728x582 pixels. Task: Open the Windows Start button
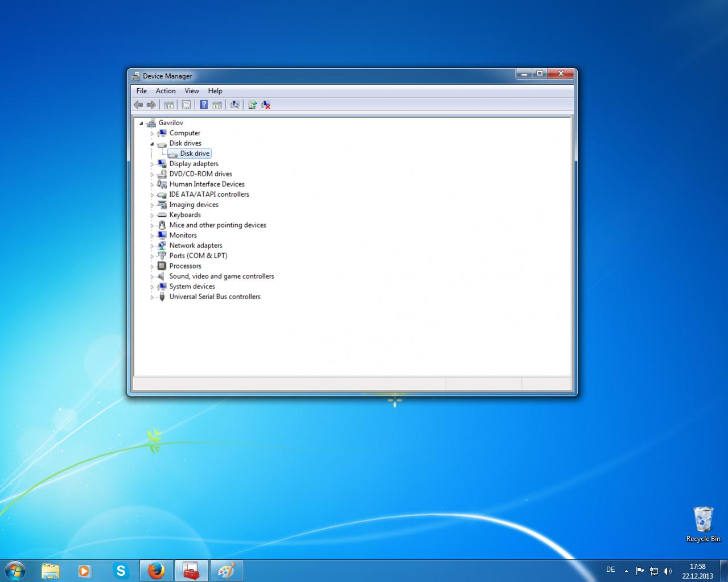[x=15, y=571]
